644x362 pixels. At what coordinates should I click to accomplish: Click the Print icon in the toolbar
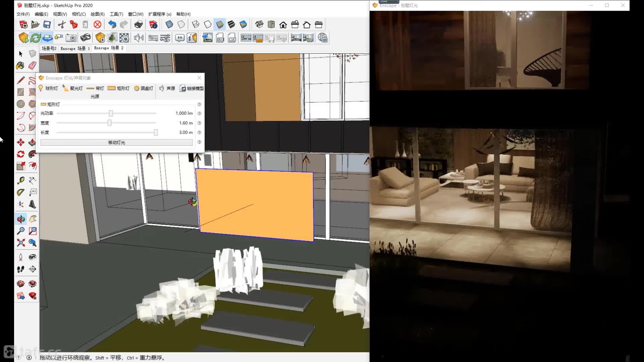coord(139,24)
